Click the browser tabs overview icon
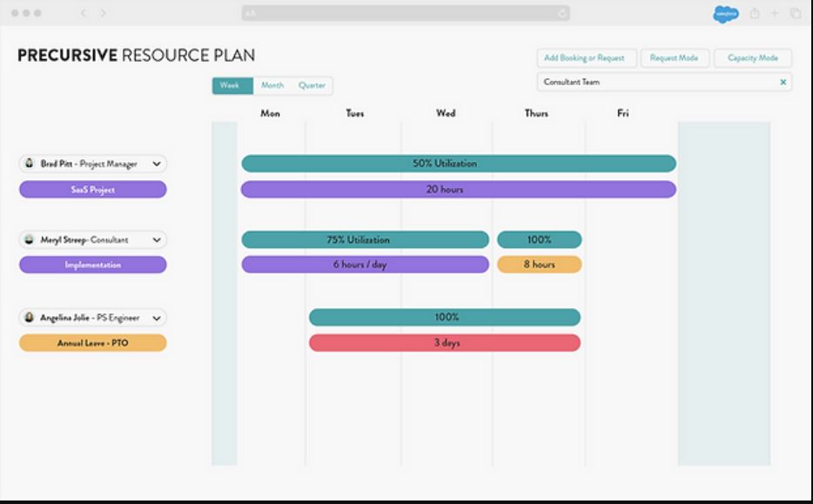 [796, 13]
